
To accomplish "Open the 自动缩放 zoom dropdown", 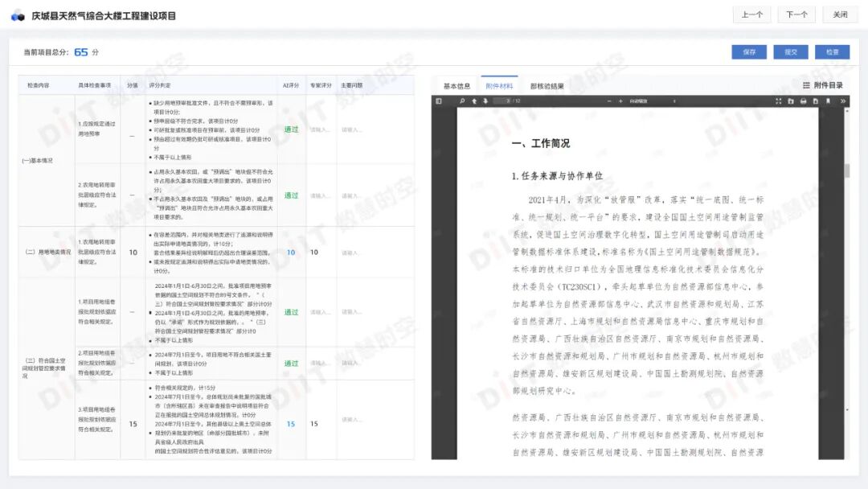I will [652, 101].
